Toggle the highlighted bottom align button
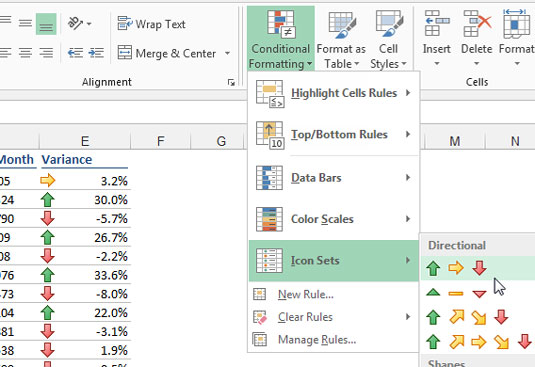 point(46,24)
